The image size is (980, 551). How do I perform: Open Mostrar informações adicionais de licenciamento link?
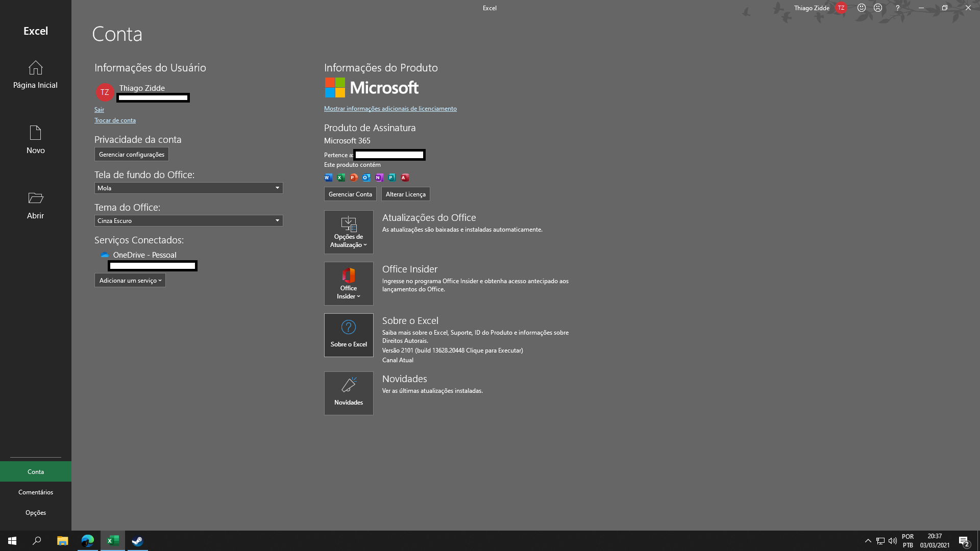(390, 109)
